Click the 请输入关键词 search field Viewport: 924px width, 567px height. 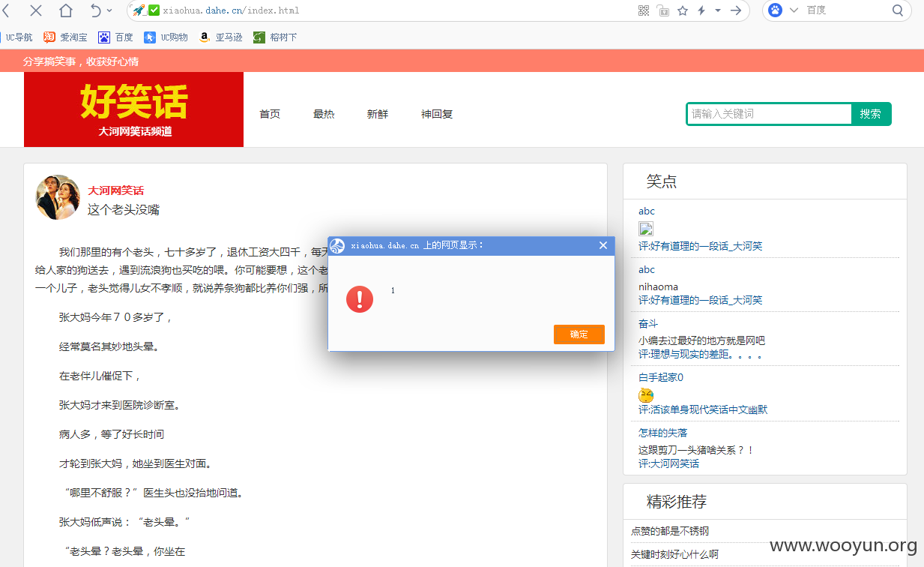pyautogui.click(x=769, y=114)
